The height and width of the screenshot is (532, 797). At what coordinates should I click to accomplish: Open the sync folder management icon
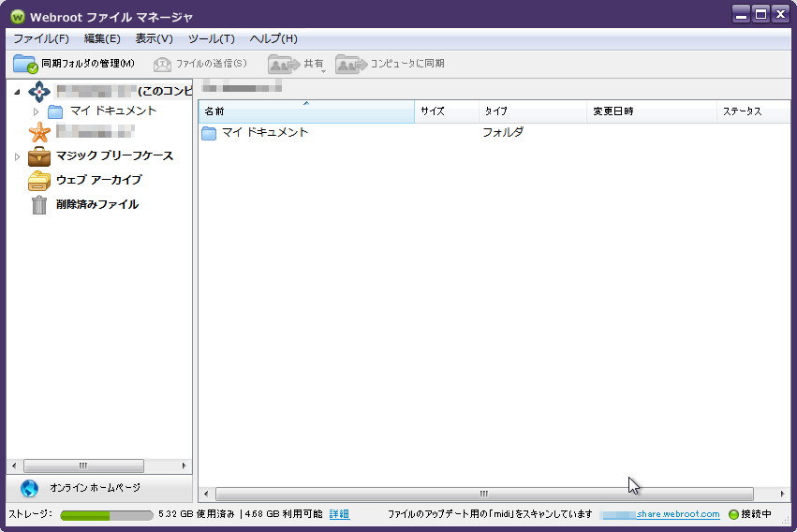(x=25, y=64)
